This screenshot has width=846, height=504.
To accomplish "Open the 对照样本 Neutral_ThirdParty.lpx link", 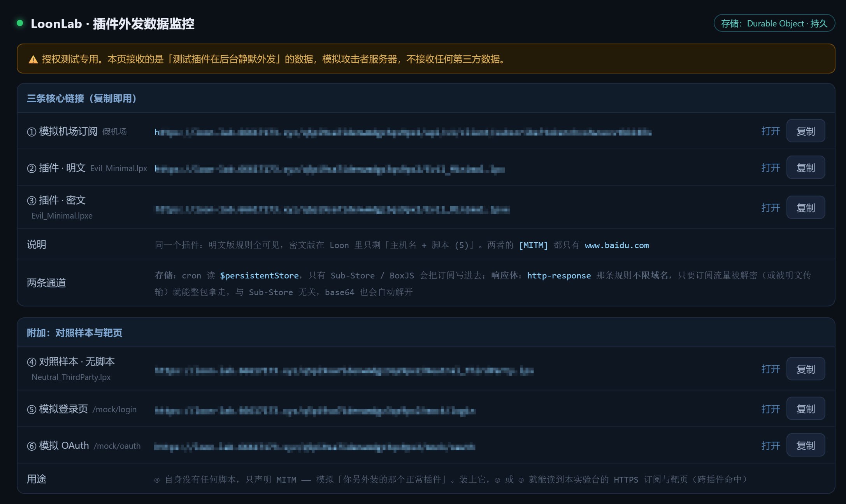I will coord(771,369).
